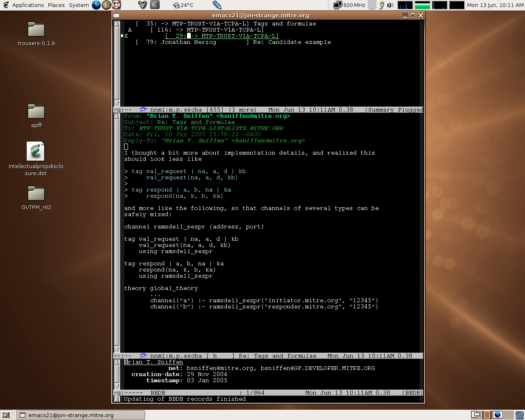Viewport: 525px width, 420px height.
Task: Click the article pane vertical scrollbar
Action: tap(117, 233)
